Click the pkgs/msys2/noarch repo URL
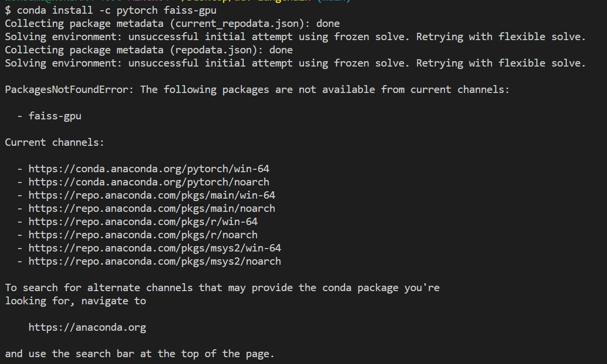 (155, 261)
